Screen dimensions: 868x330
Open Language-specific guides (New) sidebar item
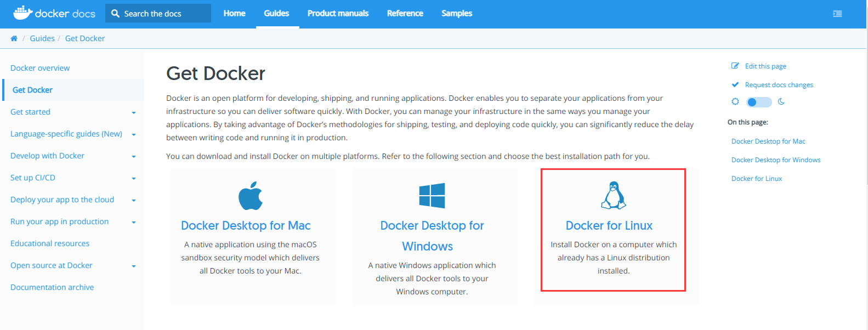tap(66, 134)
